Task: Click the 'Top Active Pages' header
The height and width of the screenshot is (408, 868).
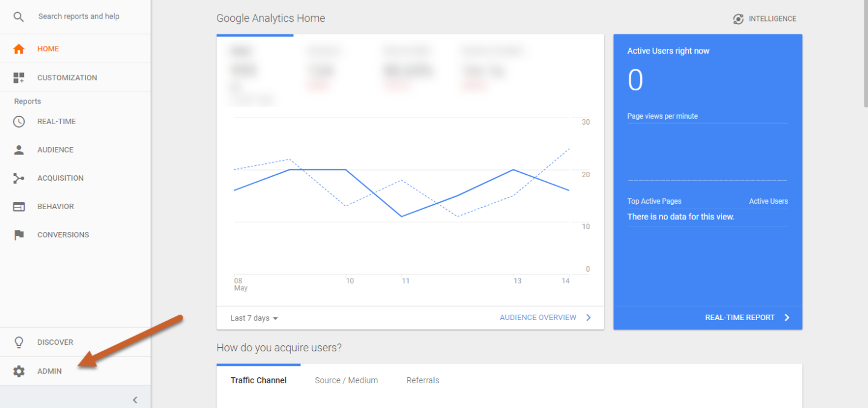Action: [x=655, y=201]
